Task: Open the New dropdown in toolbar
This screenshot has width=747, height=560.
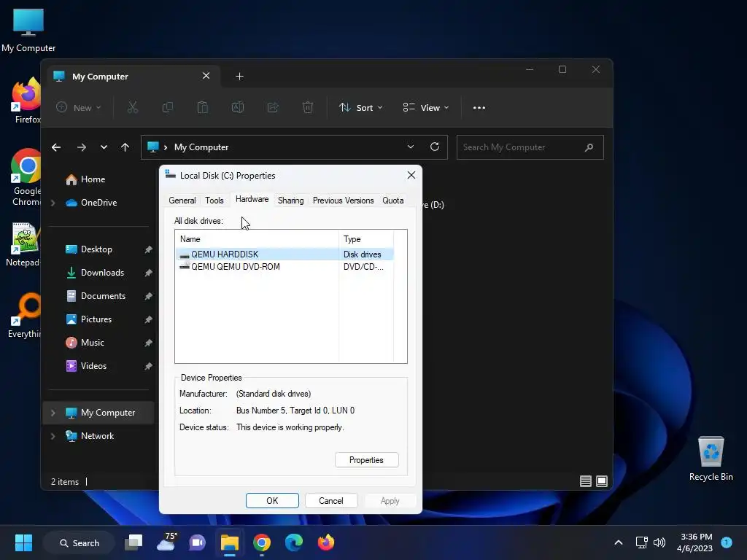Action: click(79, 108)
